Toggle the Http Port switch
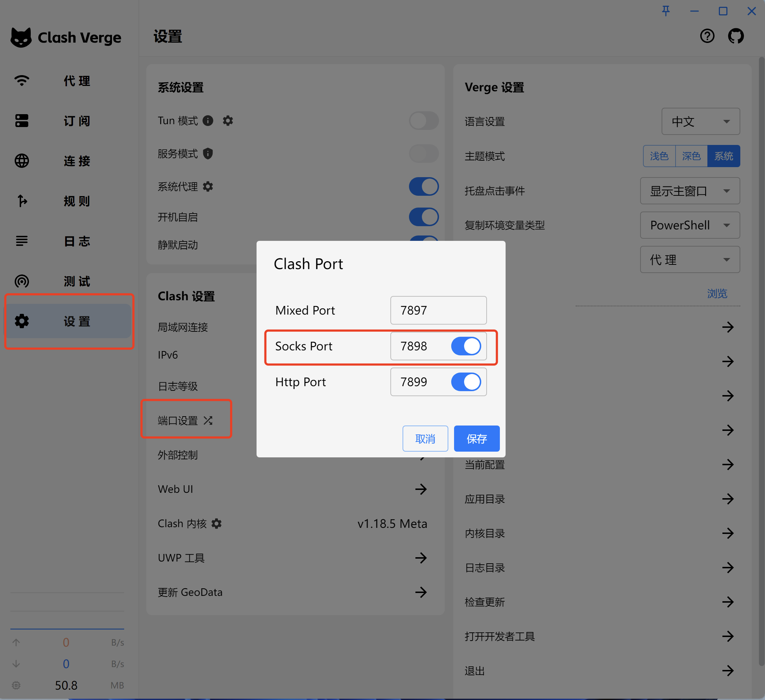765x700 pixels. click(x=466, y=382)
